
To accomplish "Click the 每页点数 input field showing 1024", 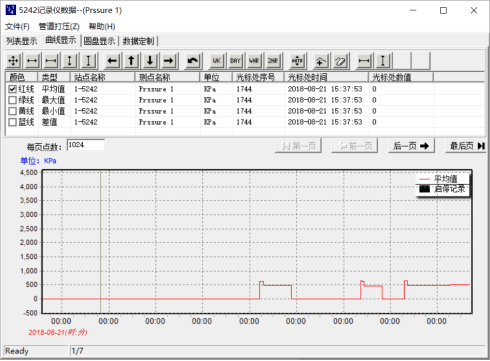I will (x=86, y=145).
